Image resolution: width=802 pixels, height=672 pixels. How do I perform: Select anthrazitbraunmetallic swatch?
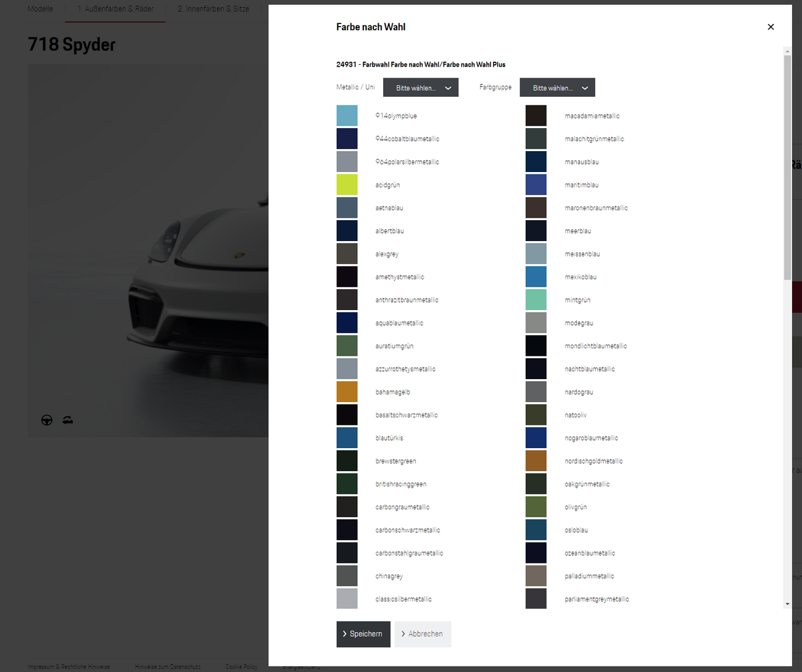point(347,300)
